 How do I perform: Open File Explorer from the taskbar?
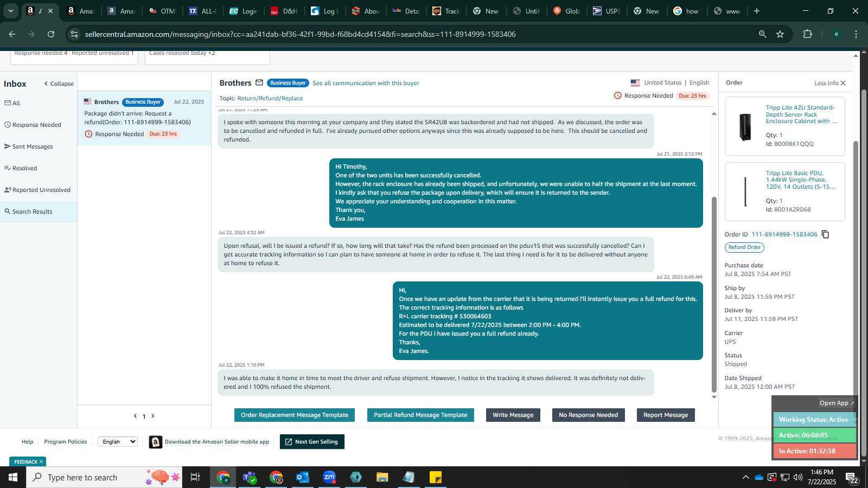(x=382, y=477)
